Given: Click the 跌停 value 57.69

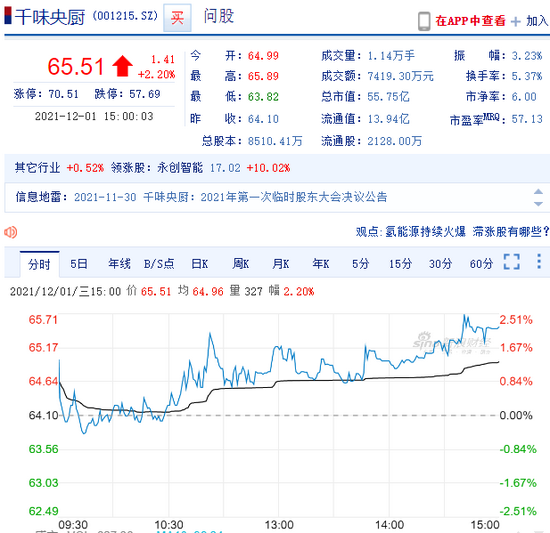Looking at the screenshot, I should click(x=145, y=94).
